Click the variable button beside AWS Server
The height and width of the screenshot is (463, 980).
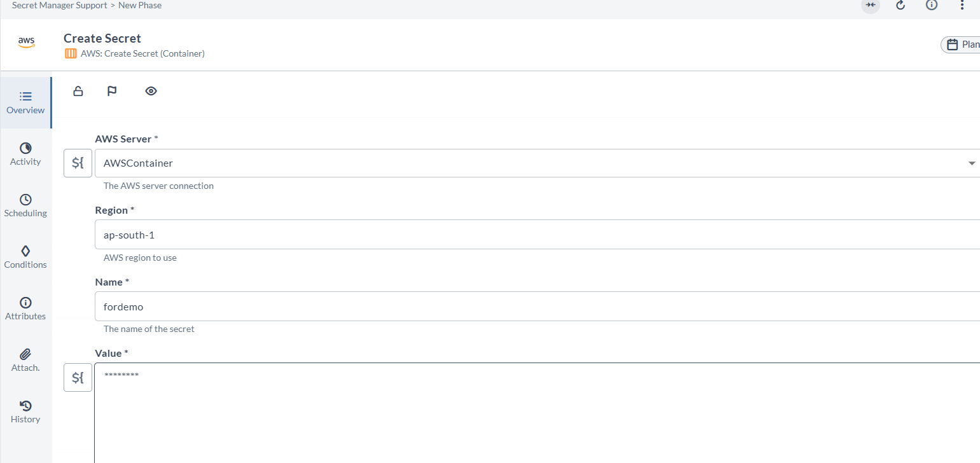(x=78, y=163)
